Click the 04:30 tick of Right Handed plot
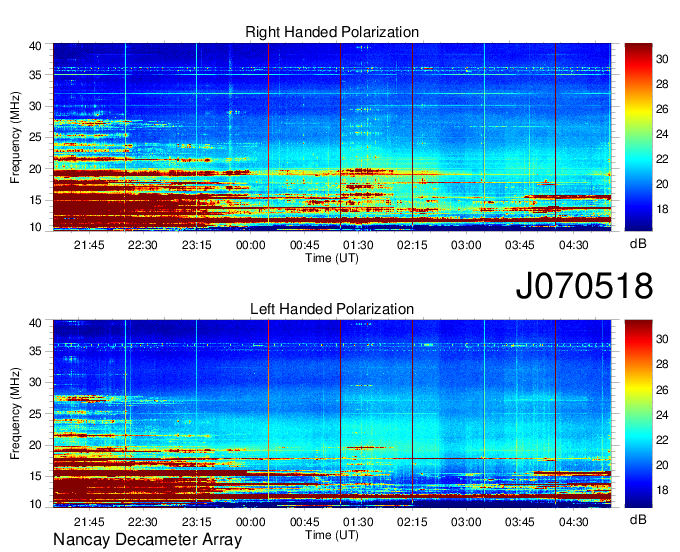 click(x=573, y=245)
